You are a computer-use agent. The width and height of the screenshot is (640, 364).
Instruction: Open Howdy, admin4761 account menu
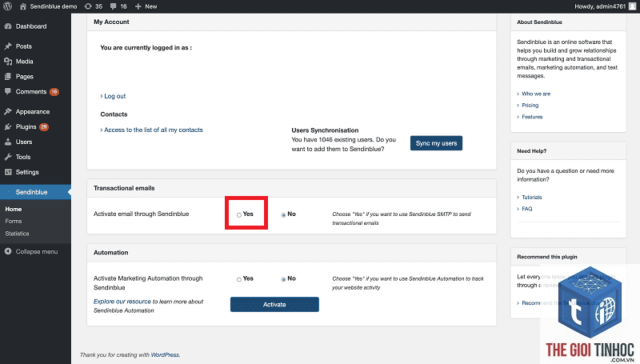[605, 6]
